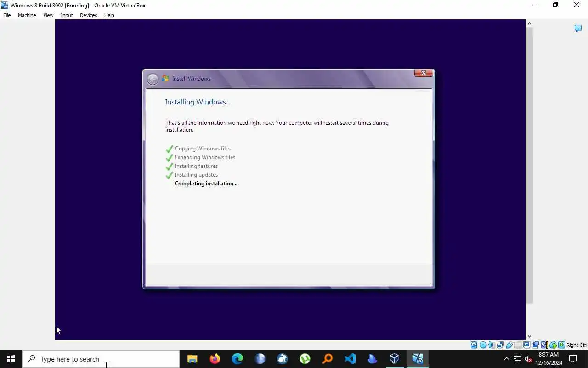Open the VirtualBox notification center icon

pyautogui.click(x=578, y=29)
